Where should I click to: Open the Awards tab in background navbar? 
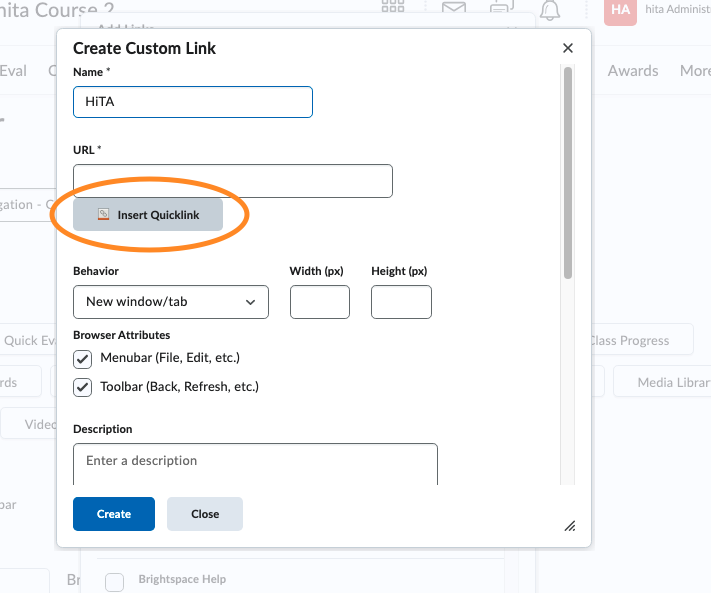point(633,71)
